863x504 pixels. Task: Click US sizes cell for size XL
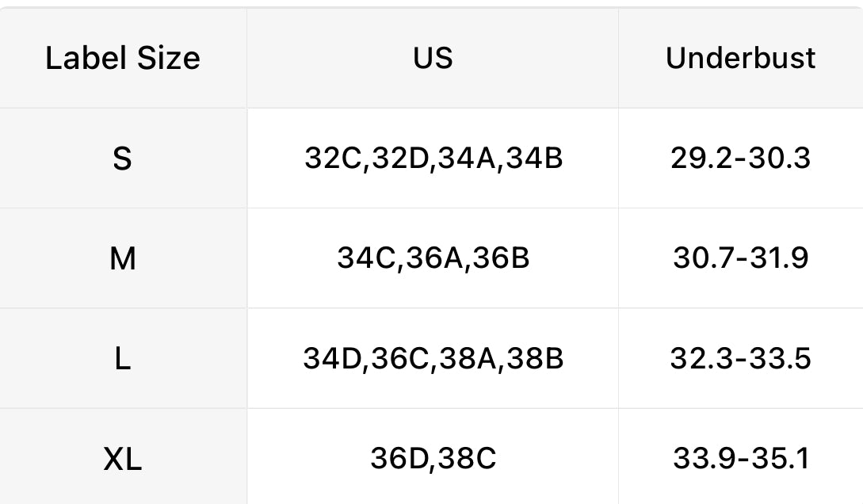tap(433, 458)
